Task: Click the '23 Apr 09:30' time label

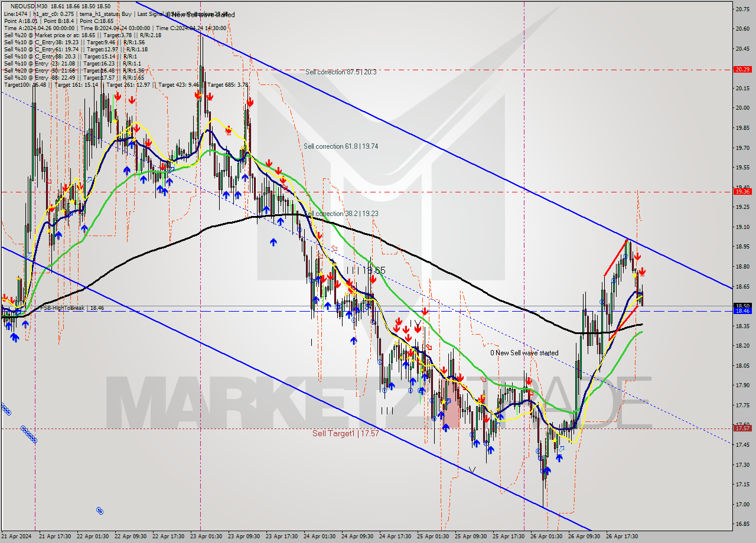Action: tap(244, 537)
